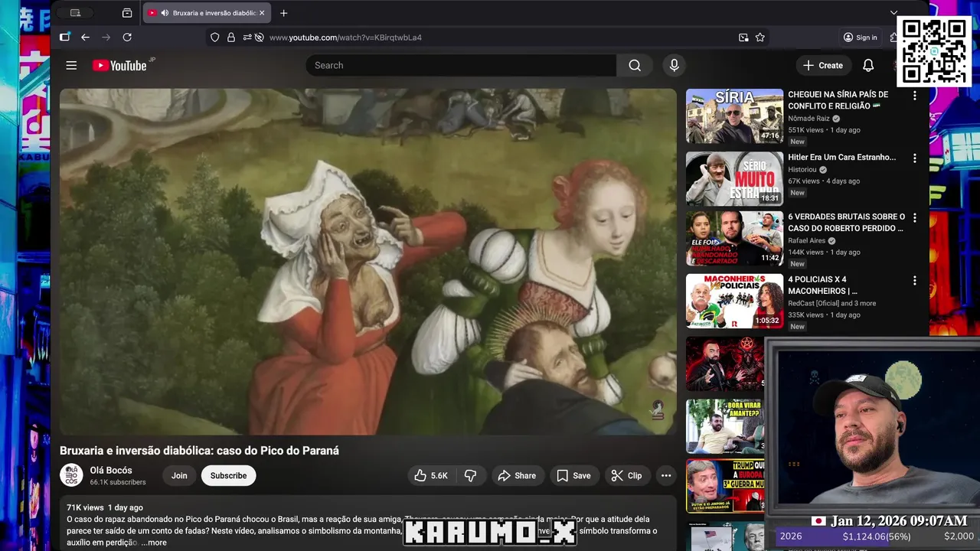Save the video to a playlist
980x551 pixels.
coord(574,475)
